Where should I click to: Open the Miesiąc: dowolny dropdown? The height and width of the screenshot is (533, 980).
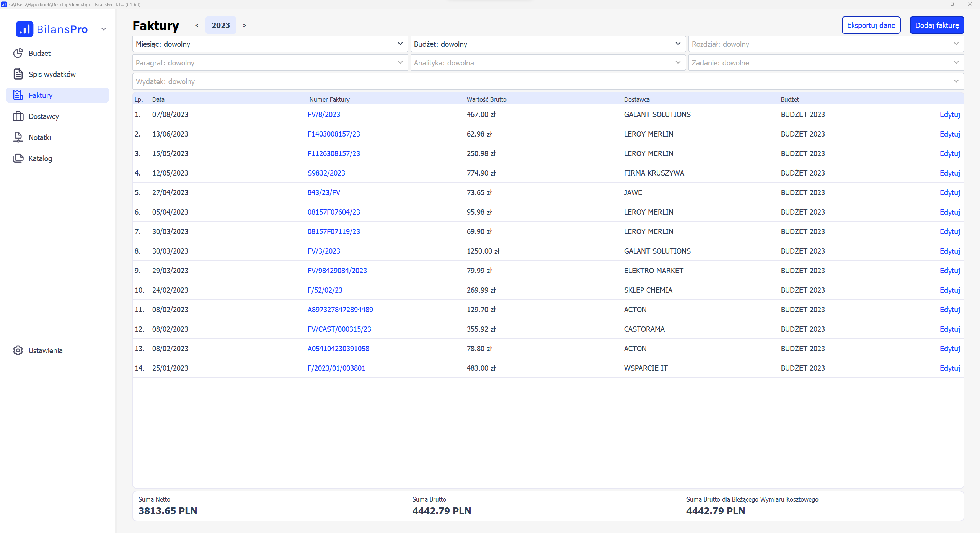269,44
